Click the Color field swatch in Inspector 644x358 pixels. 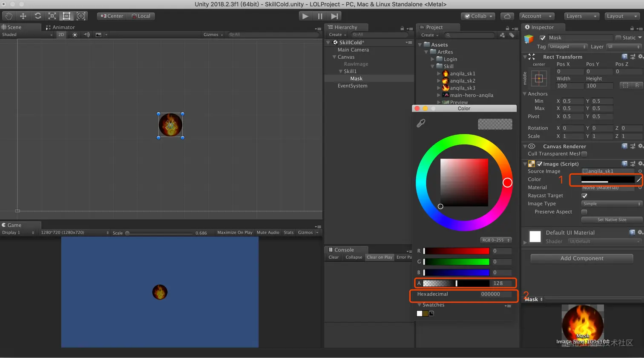[x=608, y=180]
